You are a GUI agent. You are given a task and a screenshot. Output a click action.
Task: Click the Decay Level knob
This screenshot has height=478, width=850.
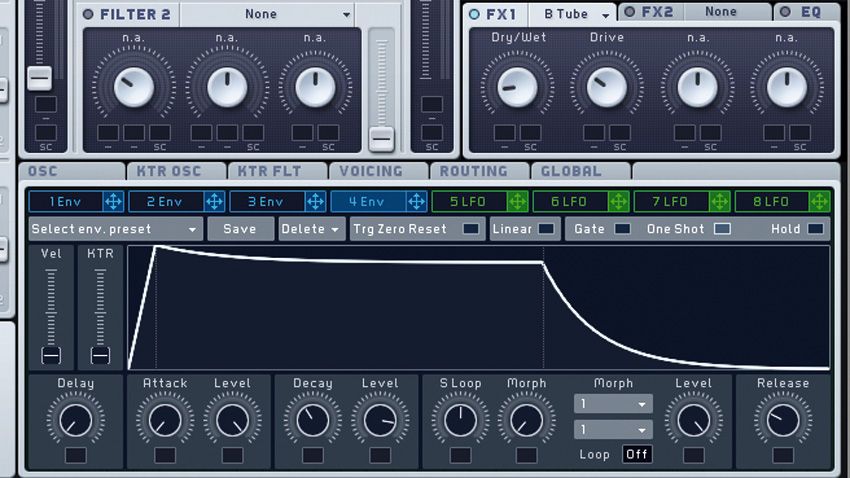[x=380, y=420]
